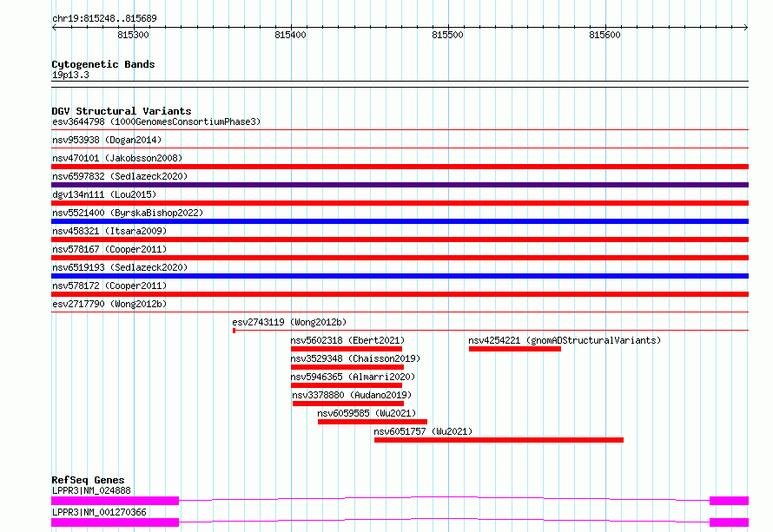Select the nsv6059585 (Wu2021) red bar
773x532 pixels.
pos(373,422)
